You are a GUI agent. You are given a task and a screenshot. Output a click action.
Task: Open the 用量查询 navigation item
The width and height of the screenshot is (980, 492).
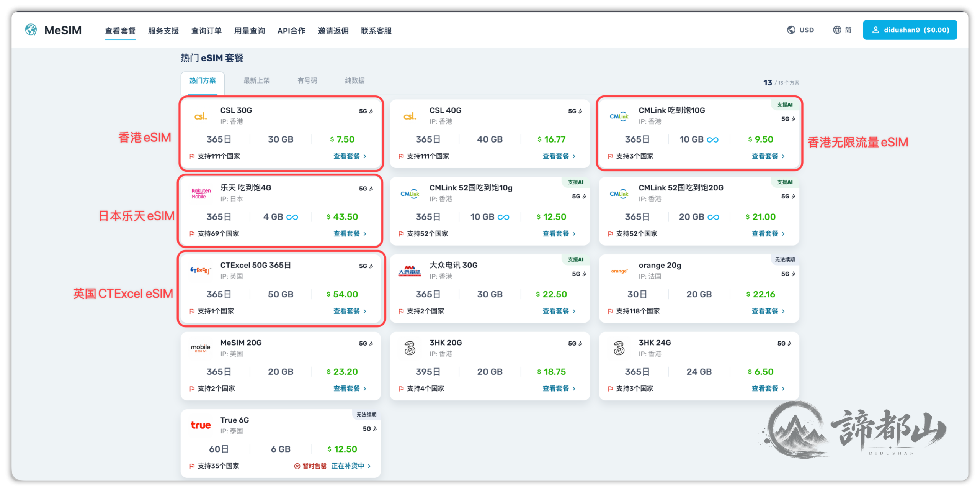coord(250,31)
